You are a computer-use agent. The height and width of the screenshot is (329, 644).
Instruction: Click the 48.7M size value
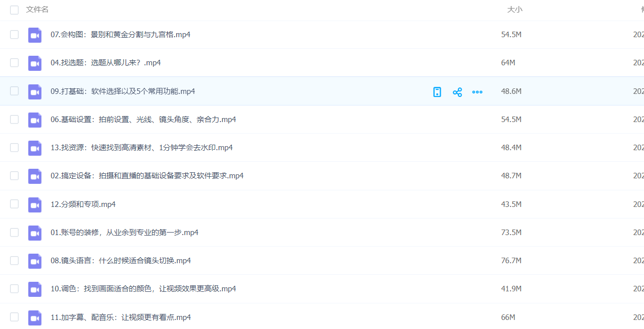tap(511, 176)
